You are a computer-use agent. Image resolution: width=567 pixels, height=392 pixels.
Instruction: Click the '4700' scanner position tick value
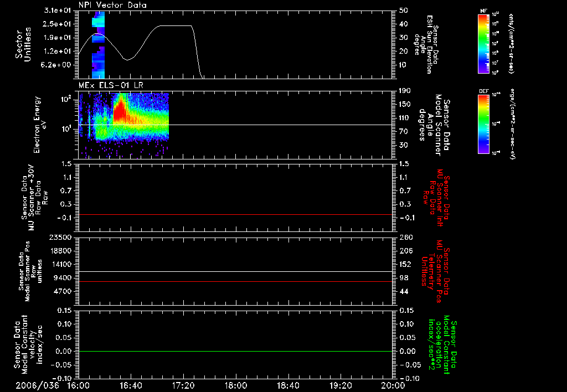coord(63,291)
